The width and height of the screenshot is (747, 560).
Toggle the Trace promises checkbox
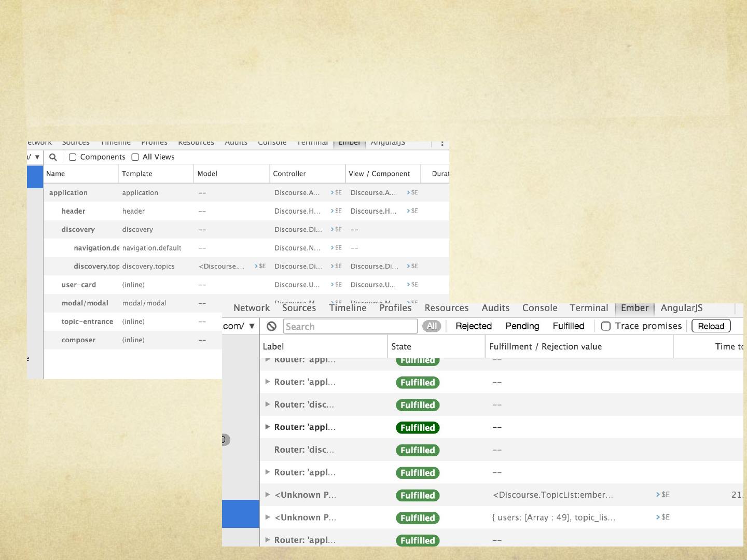click(x=605, y=326)
